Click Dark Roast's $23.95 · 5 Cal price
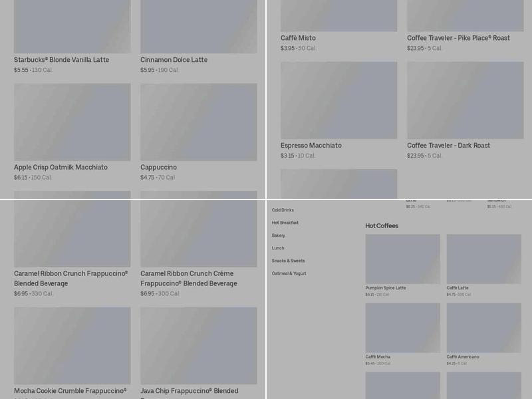The width and height of the screenshot is (532, 399). [424, 156]
